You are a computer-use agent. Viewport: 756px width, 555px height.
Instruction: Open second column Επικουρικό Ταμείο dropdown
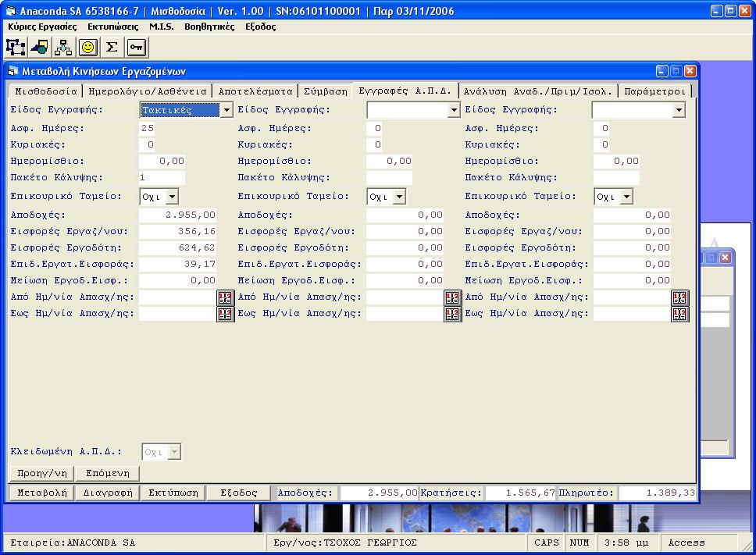(x=399, y=197)
